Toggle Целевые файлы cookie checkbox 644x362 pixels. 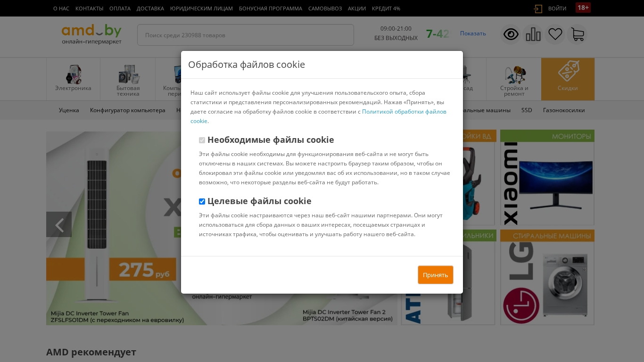tap(202, 201)
